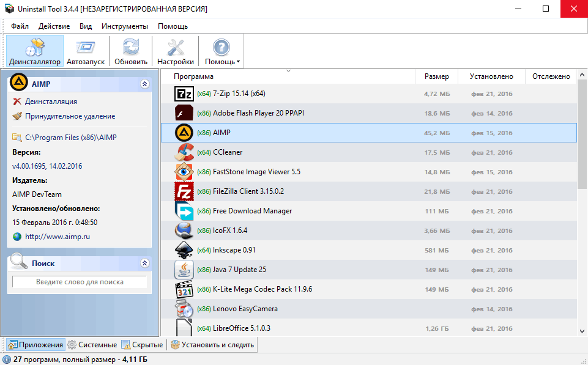
Task: Sort the list by Размер column header
Action: coord(436,76)
